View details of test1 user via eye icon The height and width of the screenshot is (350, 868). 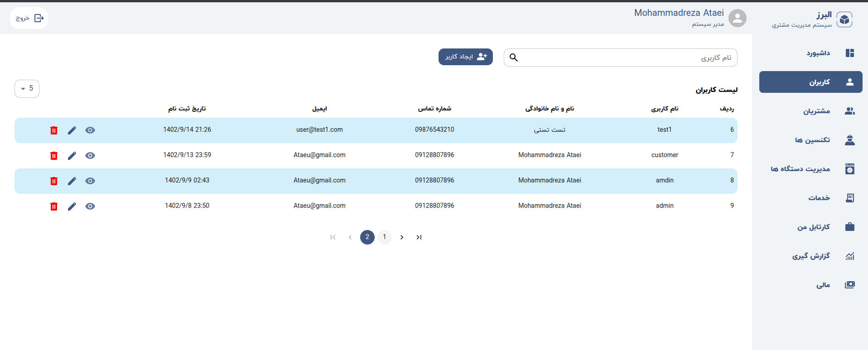[x=90, y=130]
